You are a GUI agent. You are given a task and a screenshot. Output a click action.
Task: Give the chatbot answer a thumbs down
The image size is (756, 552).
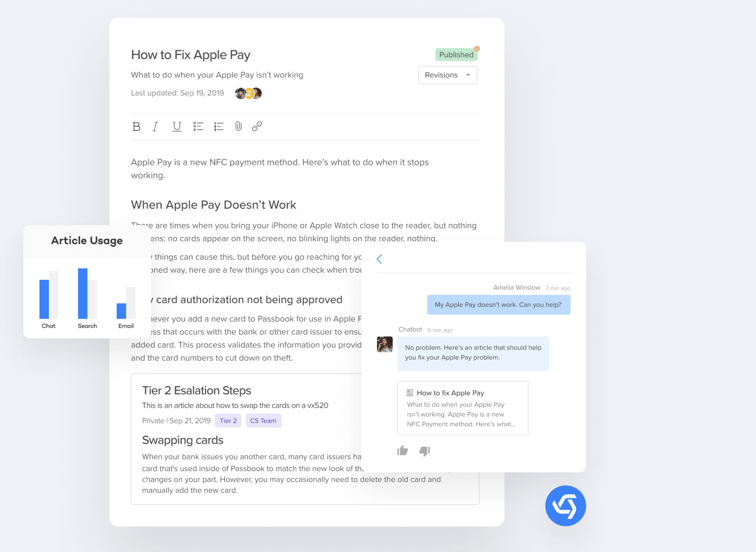[425, 451]
